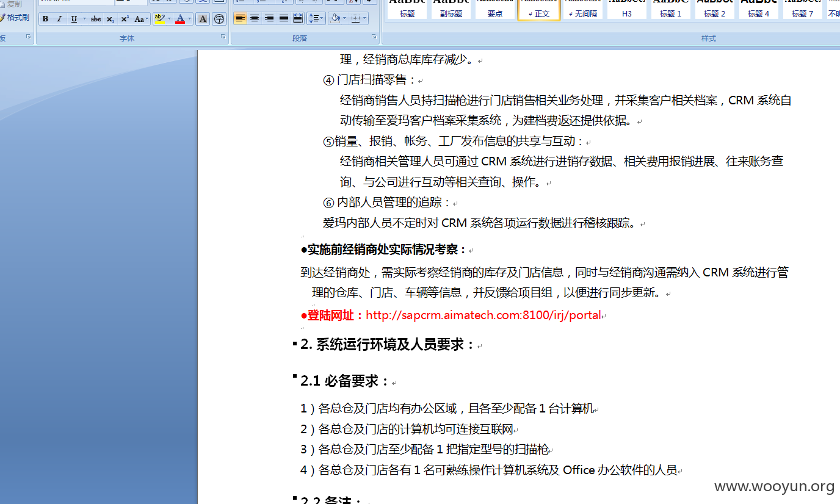
Task: Open the sapcrm.aimatech.com portal link
Action: pyautogui.click(x=483, y=315)
